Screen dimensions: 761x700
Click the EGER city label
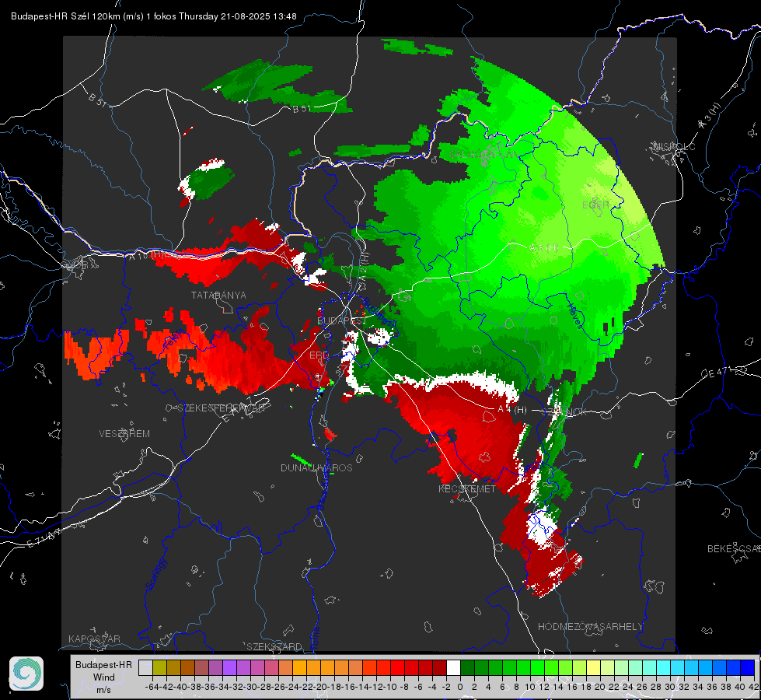point(595,205)
